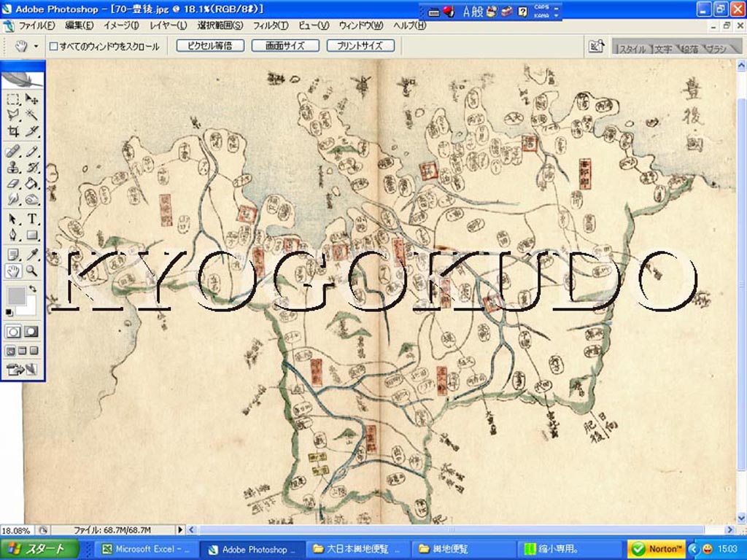Open the レイヤー(L) menu

[x=168, y=26]
